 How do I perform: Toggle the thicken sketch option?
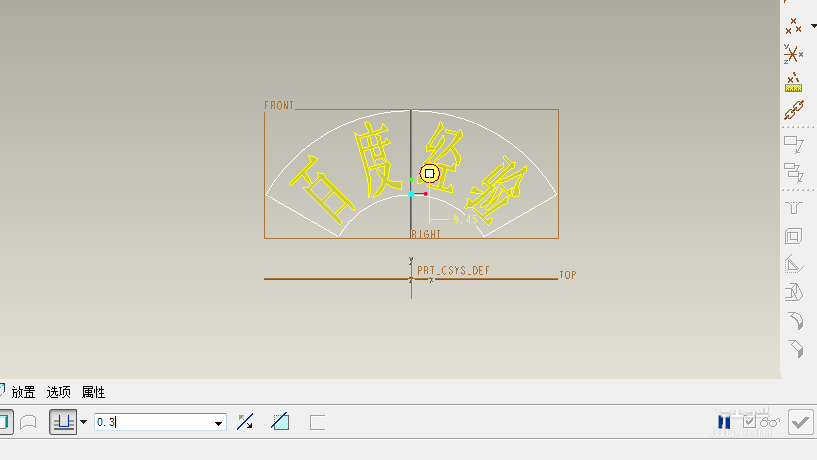click(317, 422)
